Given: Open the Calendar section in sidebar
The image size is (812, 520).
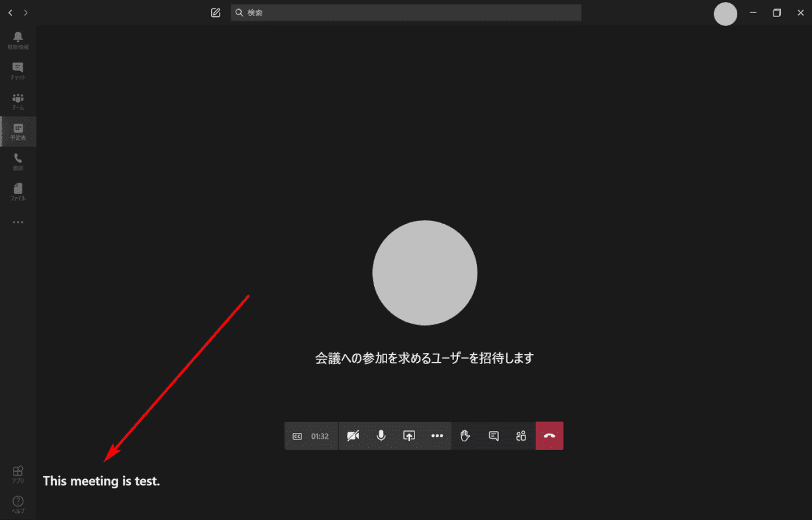Looking at the screenshot, I should click(18, 131).
